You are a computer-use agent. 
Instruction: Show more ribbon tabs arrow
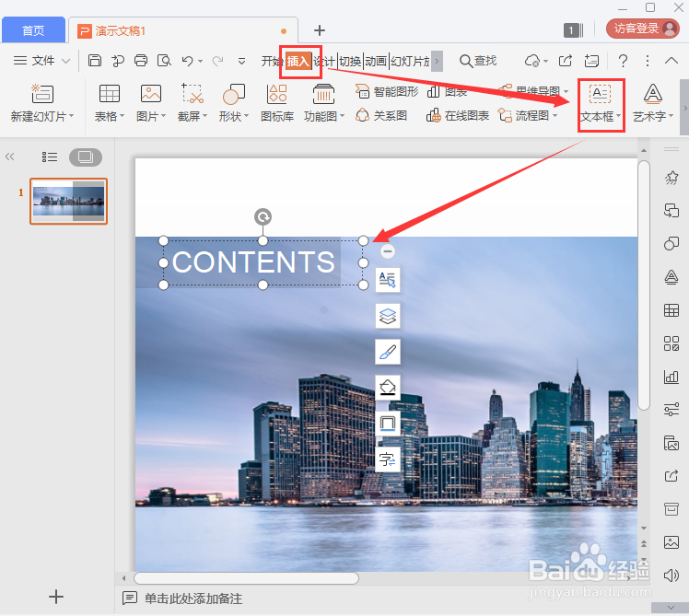click(437, 61)
